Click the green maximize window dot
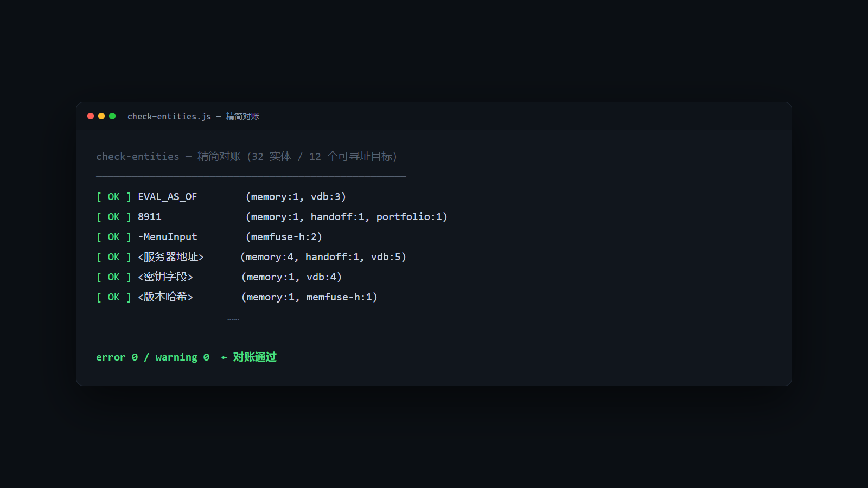The width and height of the screenshot is (868, 488). coord(112,116)
